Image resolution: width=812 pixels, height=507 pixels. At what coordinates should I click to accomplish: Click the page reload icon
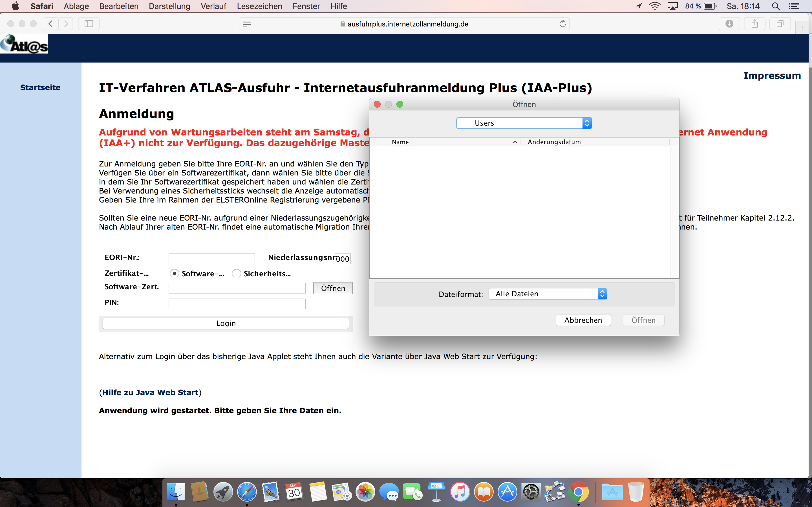pyautogui.click(x=562, y=24)
